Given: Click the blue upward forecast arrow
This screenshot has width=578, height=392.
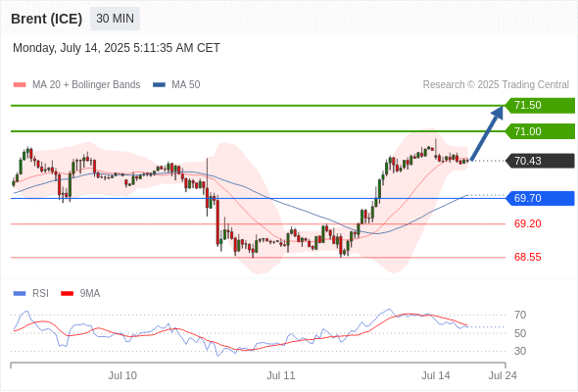Looking at the screenshot, I should [487, 133].
